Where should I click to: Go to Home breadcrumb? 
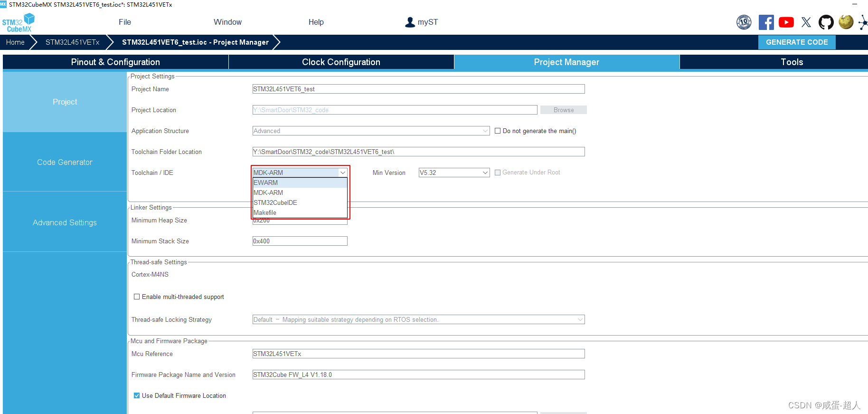15,42
